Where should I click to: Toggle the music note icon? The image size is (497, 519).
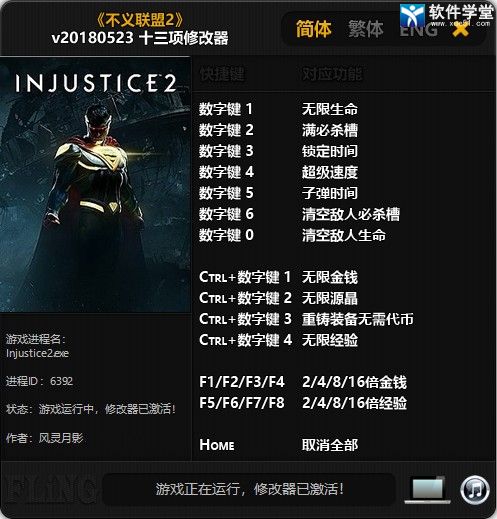pyautogui.click(x=475, y=490)
